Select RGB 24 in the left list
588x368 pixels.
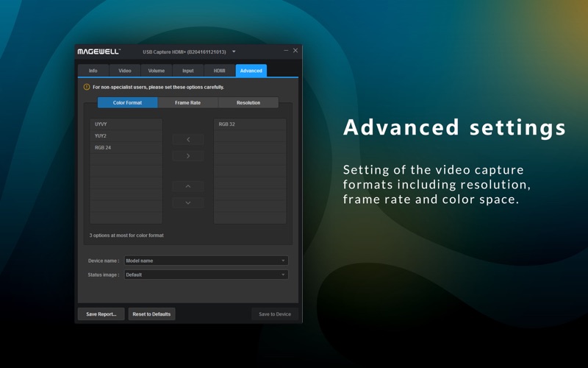[x=126, y=148]
